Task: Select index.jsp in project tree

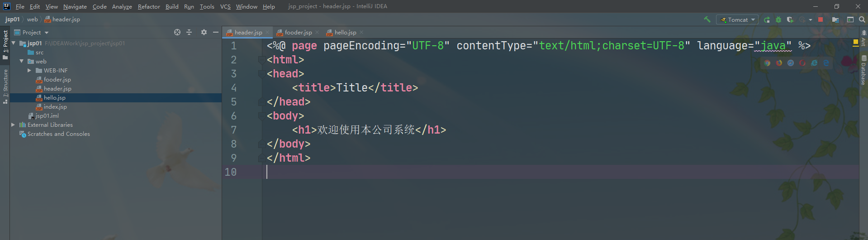Action: pyautogui.click(x=52, y=106)
